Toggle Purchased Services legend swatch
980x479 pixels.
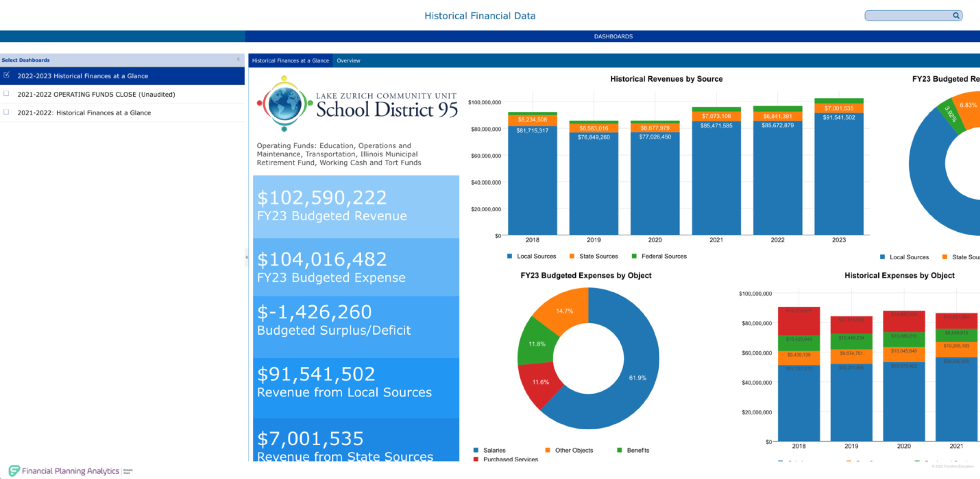coord(476,459)
